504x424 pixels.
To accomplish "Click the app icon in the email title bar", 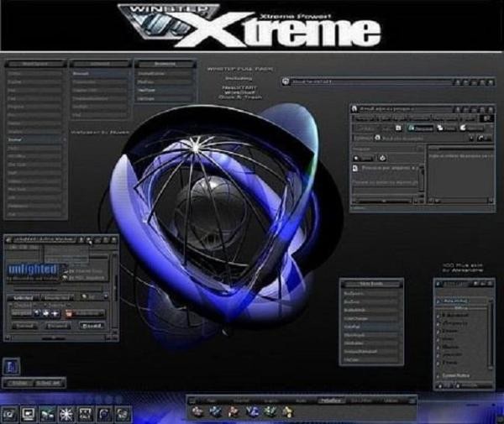I will point(354,108).
